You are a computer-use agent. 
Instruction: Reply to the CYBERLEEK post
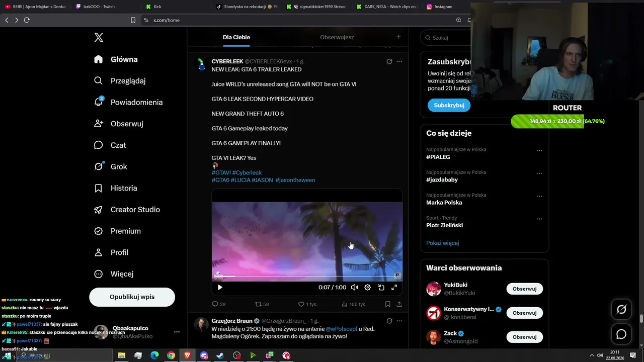(x=219, y=304)
